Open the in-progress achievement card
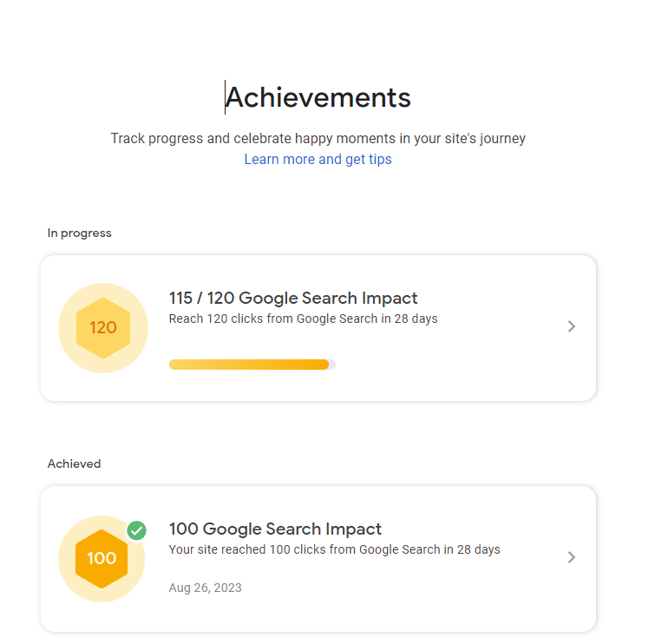The image size is (655, 644). (x=318, y=328)
